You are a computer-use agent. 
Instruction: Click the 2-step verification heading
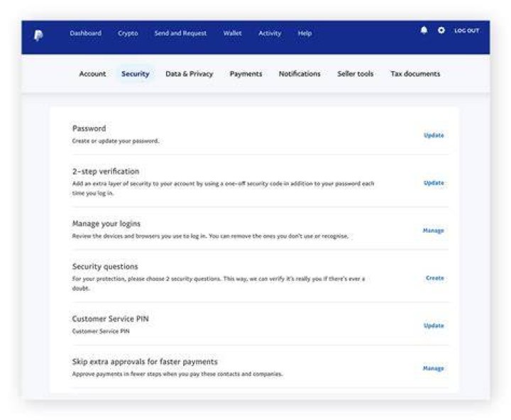[x=106, y=172]
